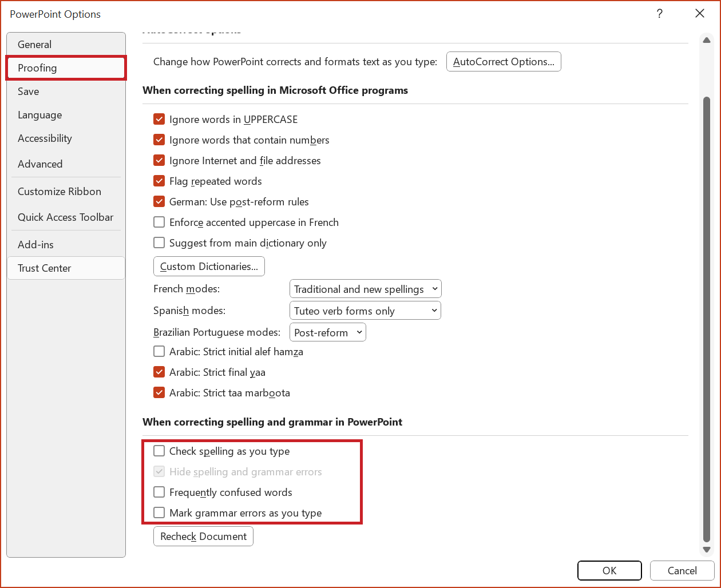Select the Proofing category
Viewport: 721px width, 588px height.
click(66, 68)
